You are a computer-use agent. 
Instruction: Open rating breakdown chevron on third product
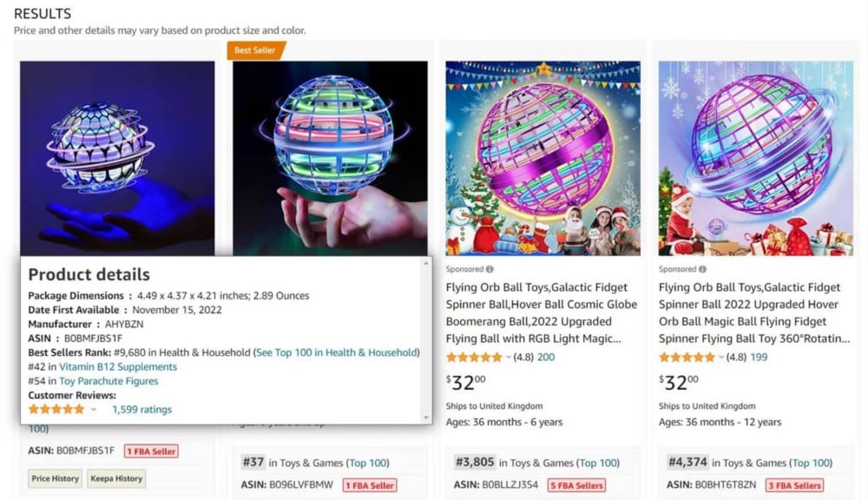coord(509,358)
